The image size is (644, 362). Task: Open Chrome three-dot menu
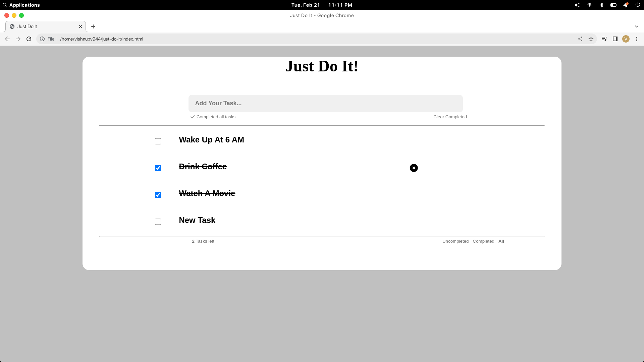pyautogui.click(x=637, y=39)
